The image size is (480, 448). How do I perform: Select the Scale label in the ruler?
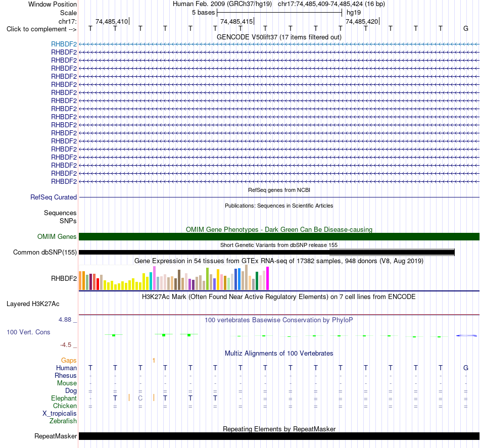[x=68, y=13]
